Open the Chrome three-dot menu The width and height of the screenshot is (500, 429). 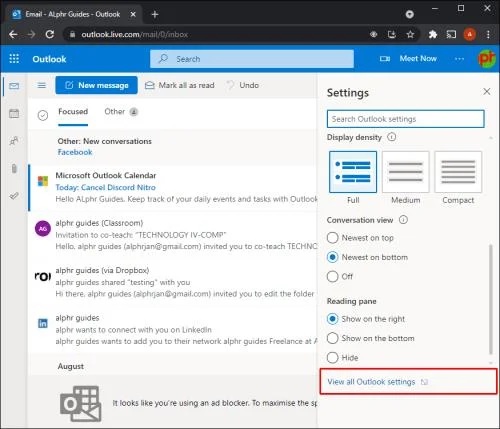(x=488, y=34)
